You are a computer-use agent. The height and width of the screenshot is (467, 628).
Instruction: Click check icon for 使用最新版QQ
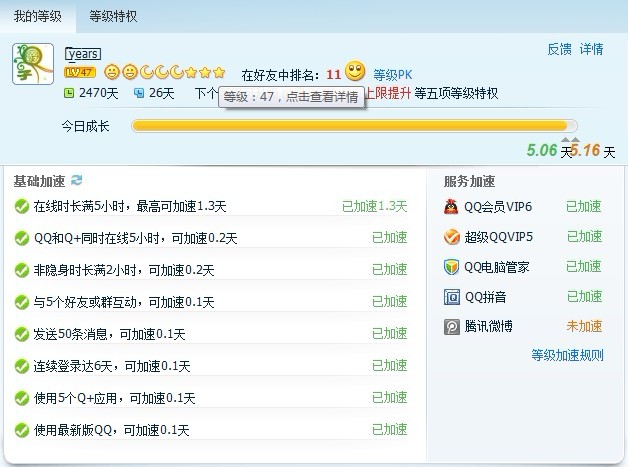pyautogui.click(x=22, y=431)
